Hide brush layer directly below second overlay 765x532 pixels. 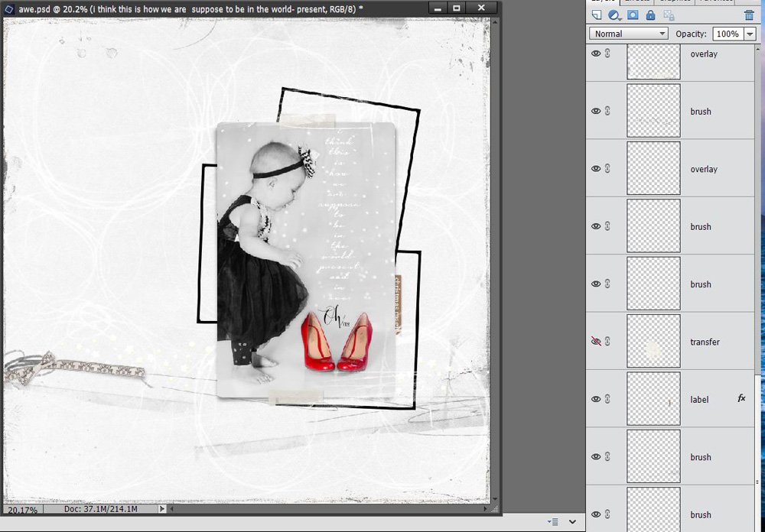pos(596,226)
